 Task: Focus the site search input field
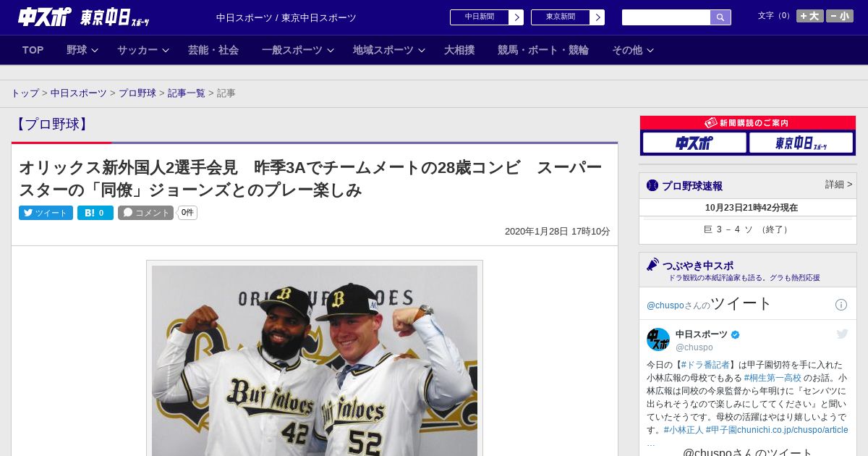click(666, 17)
